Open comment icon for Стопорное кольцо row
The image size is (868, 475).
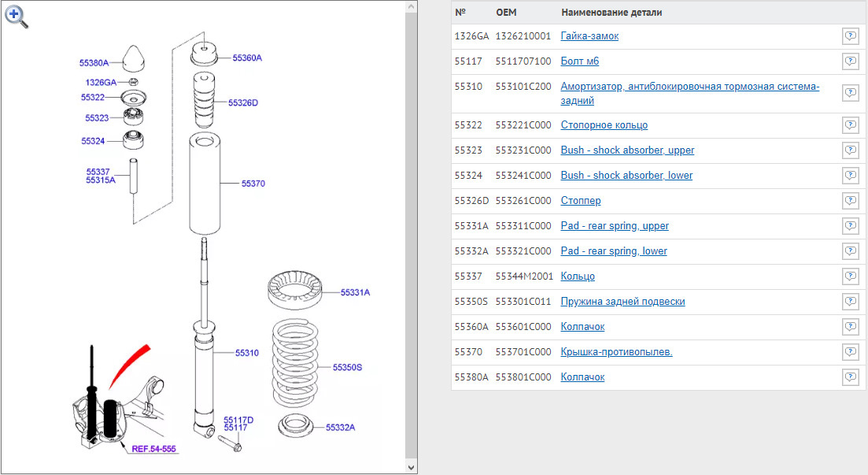[850, 125]
